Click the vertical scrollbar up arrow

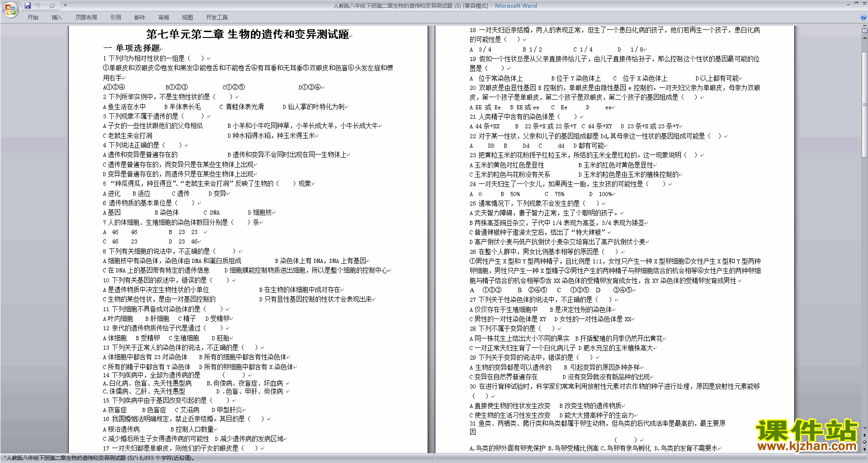point(865,37)
